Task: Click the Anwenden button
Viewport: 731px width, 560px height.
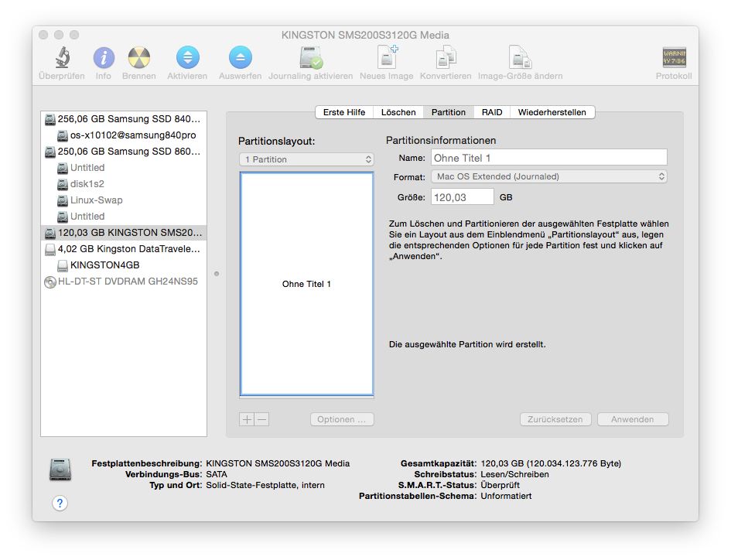Action: tap(632, 419)
